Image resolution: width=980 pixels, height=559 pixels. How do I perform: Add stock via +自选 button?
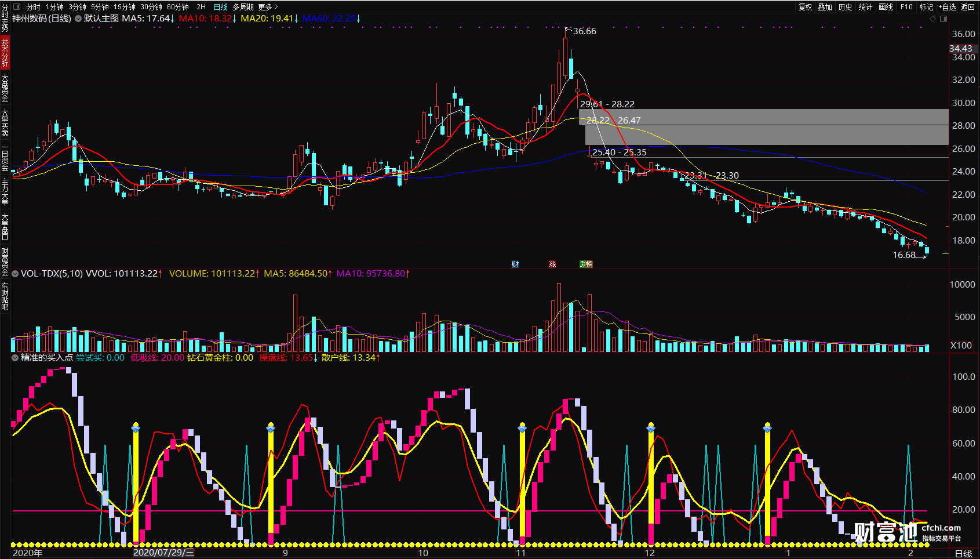[948, 7]
